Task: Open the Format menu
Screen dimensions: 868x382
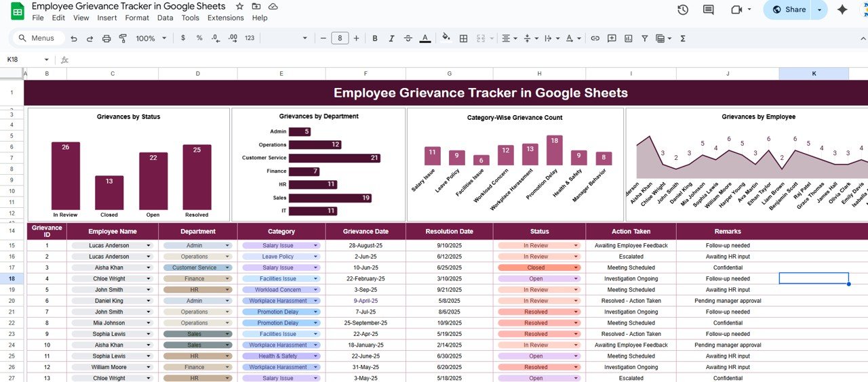Action: pos(137,18)
